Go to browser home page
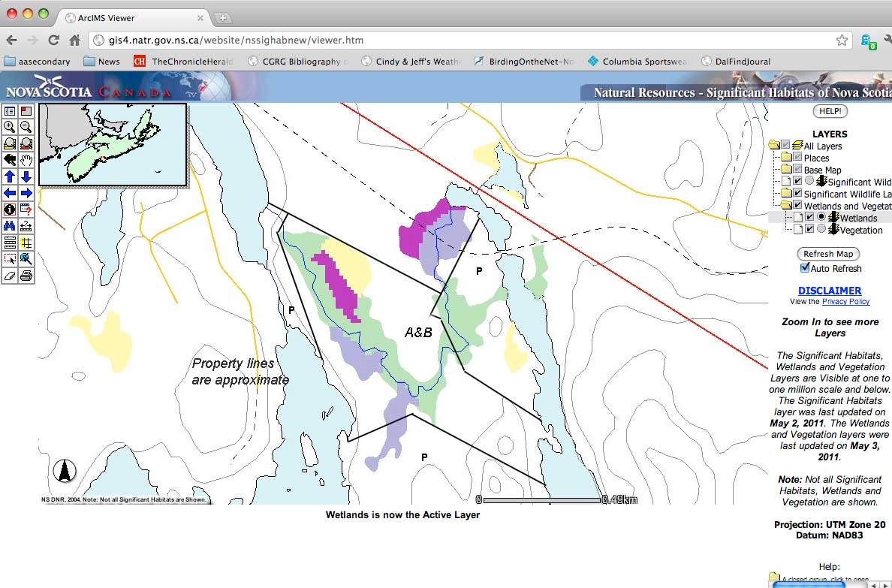Image resolution: width=892 pixels, height=588 pixels. click(x=74, y=40)
